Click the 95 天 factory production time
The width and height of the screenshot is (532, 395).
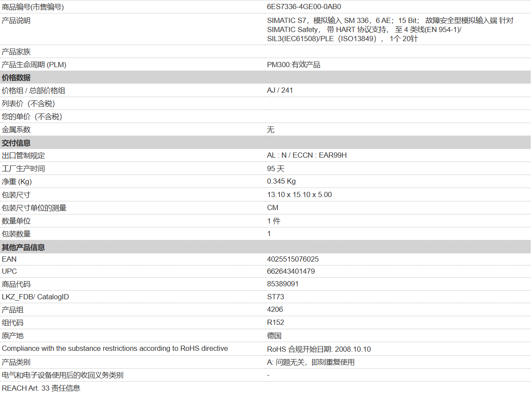[276, 168]
